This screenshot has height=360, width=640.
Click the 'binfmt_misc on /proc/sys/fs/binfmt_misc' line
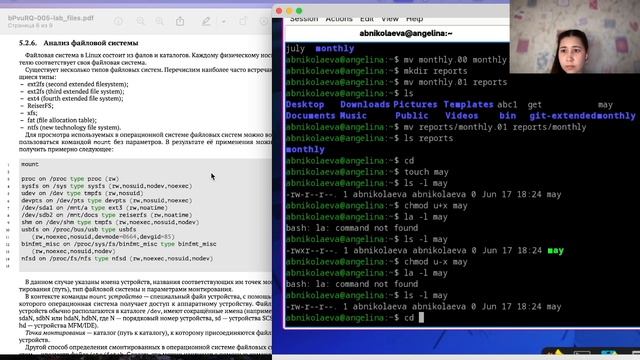pyautogui.click(x=119, y=244)
